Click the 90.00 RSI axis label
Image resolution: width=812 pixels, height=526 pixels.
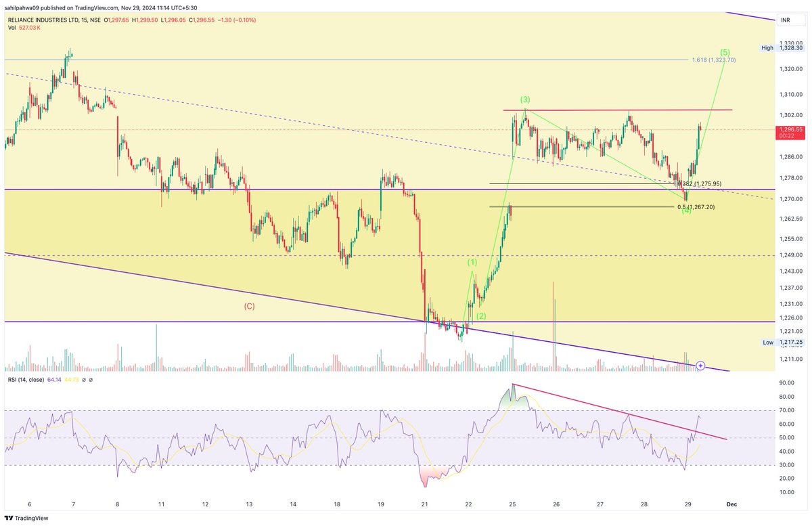(786, 383)
